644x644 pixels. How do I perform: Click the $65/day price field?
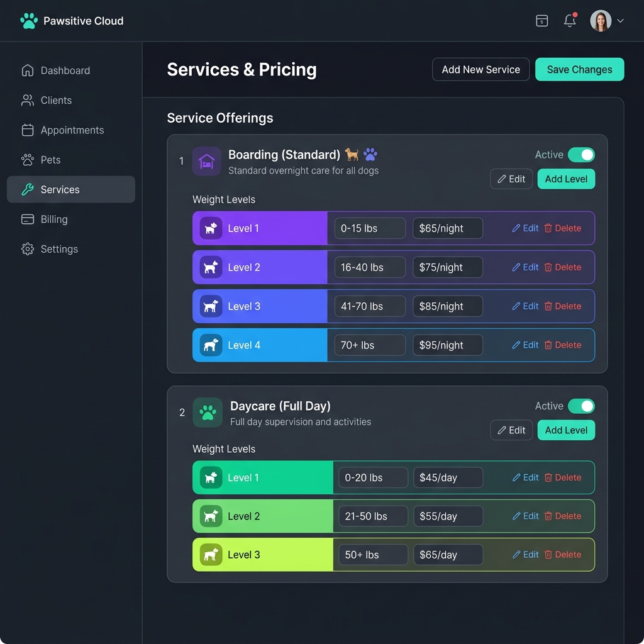tap(448, 555)
